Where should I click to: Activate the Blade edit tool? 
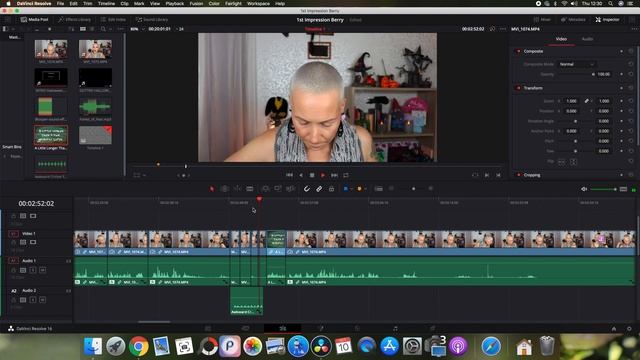pyautogui.click(x=249, y=189)
